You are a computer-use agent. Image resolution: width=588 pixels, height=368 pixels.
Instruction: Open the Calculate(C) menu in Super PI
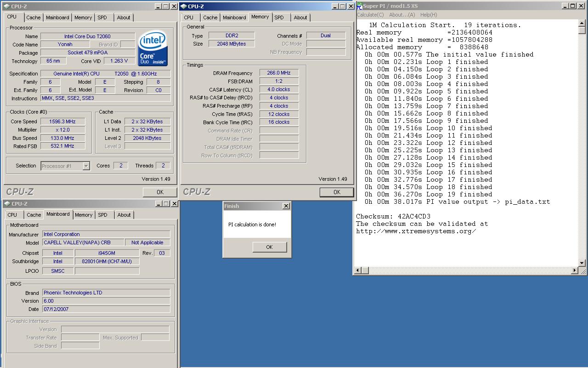pyautogui.click(x=370, y=15)
